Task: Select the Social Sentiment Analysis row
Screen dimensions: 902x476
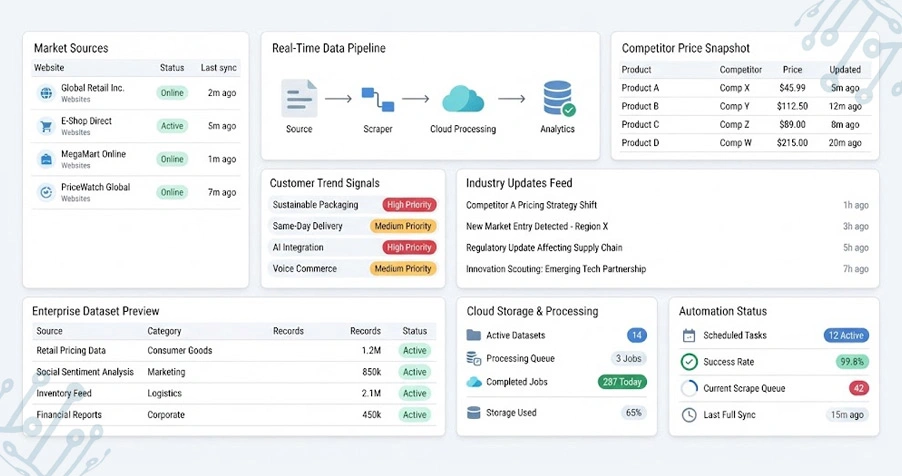Action: click(x=235, y=372)
